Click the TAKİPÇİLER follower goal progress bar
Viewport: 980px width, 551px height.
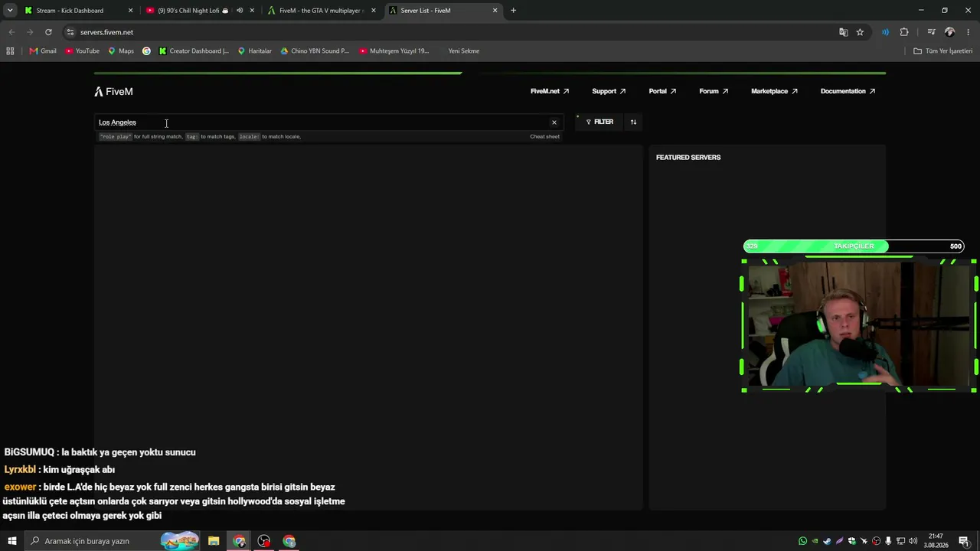click(x=854, y=246)
